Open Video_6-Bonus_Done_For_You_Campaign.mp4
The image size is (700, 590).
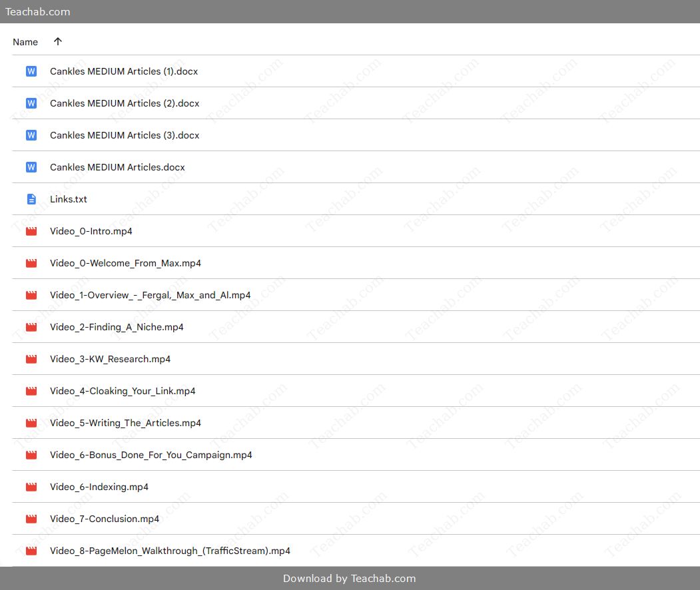coord(151,455)
